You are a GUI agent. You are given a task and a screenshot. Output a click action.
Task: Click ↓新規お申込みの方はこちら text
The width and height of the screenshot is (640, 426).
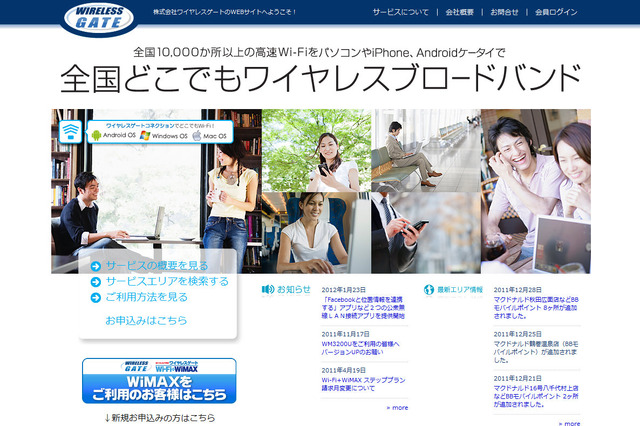[x=160, y=418]
